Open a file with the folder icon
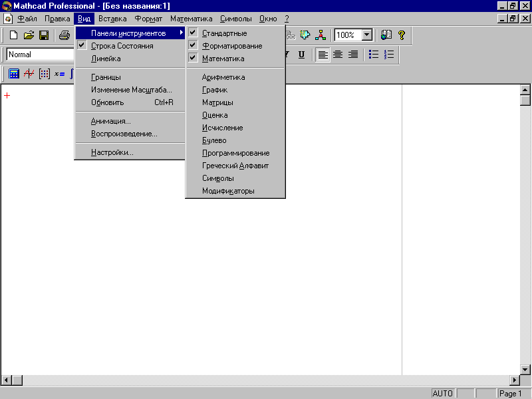The image size is (532, 399). (x=29, y=35)
